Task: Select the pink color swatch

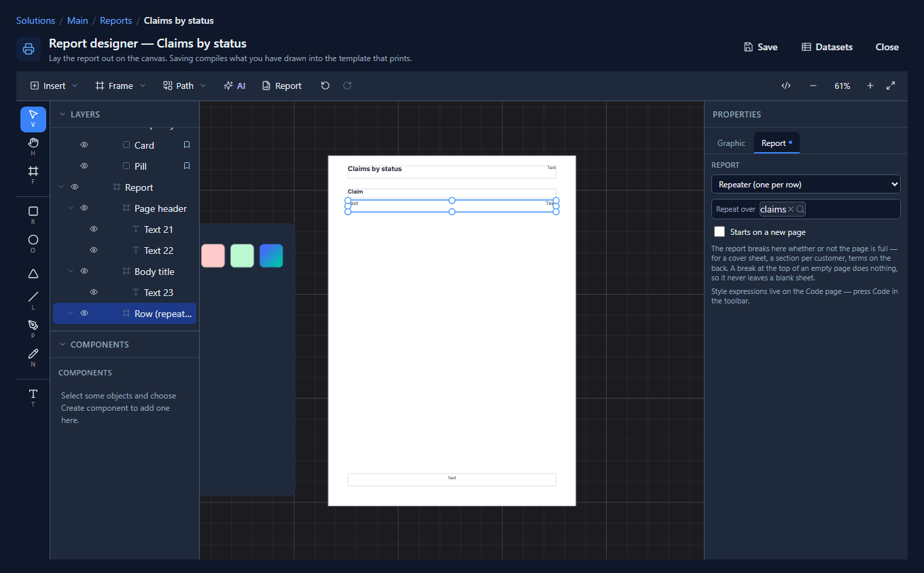Action: pyautogui.click(x=213, y=255)
